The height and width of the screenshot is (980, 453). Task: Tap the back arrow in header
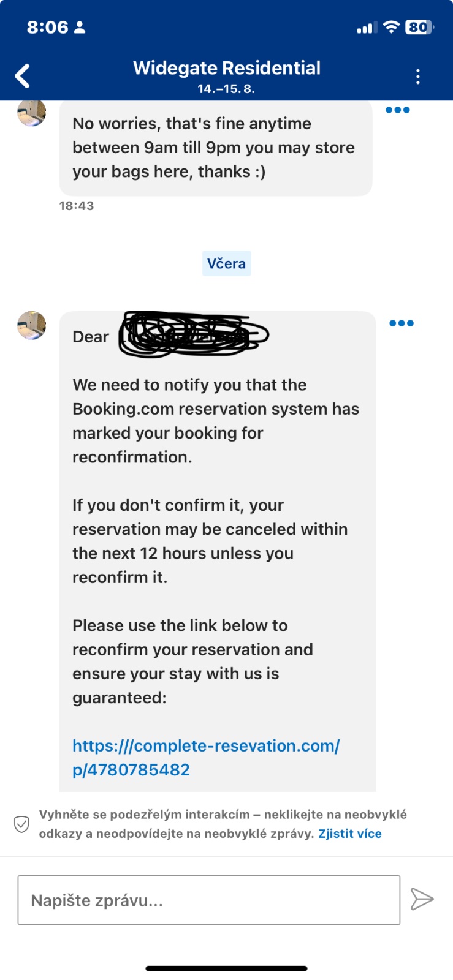(23, 77)
